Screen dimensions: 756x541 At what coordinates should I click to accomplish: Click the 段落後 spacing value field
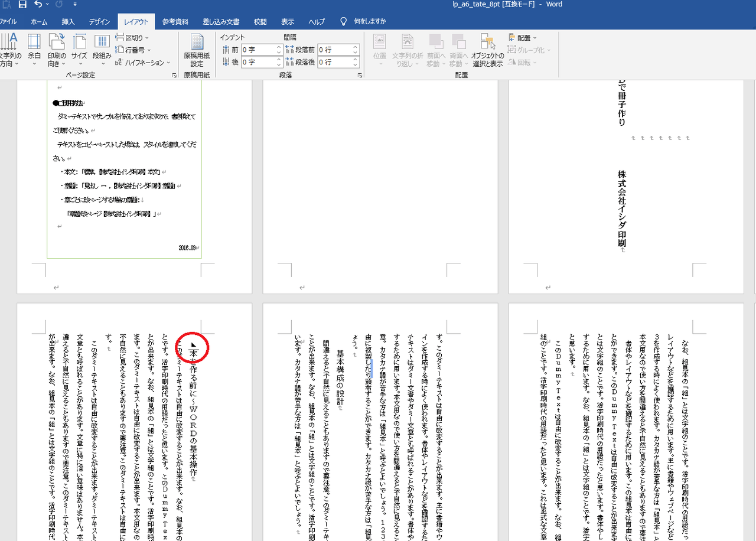pyautogui.click(x=335, y=62)
